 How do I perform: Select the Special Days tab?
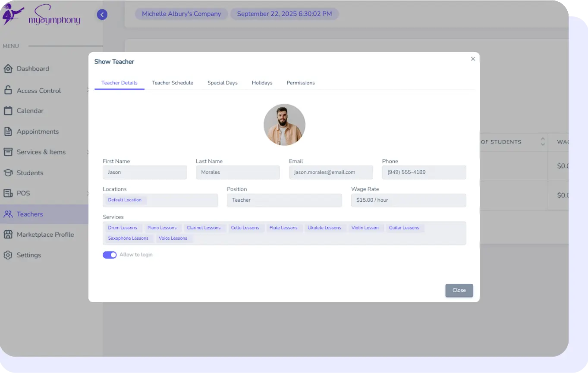click(x=222, y=83)
